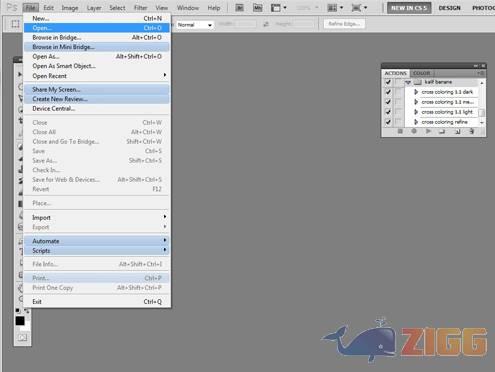Open the Normal style dropdown
This screenshot has height=372, width=495.
pos(195,25)
